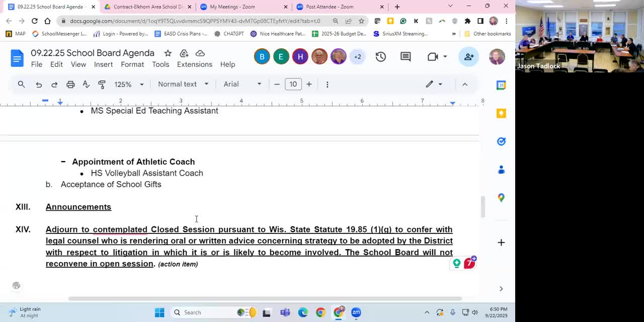Open collaborator H avatar
644x322 pixels.
coord(300,57)
